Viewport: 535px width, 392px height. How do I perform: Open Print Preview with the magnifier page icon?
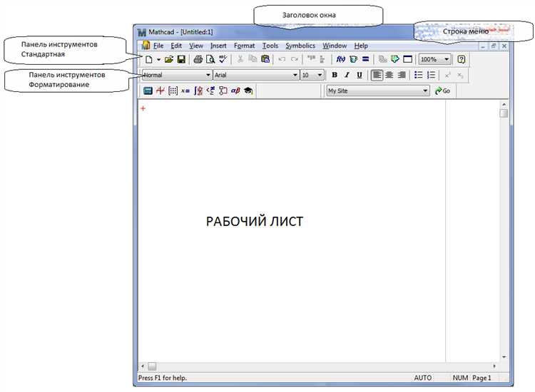tap(210, 59)
